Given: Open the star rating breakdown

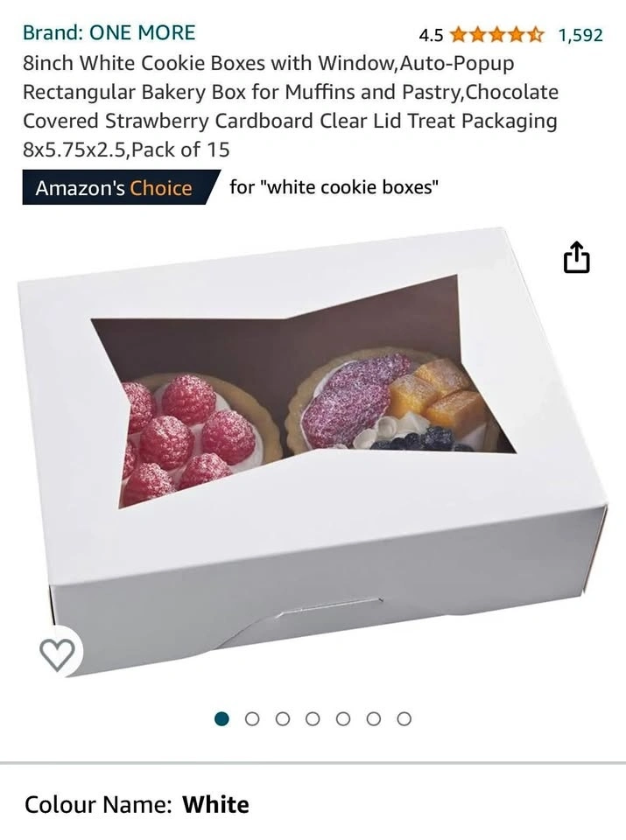Looking at the screenshot, I should tap(496, 35).
